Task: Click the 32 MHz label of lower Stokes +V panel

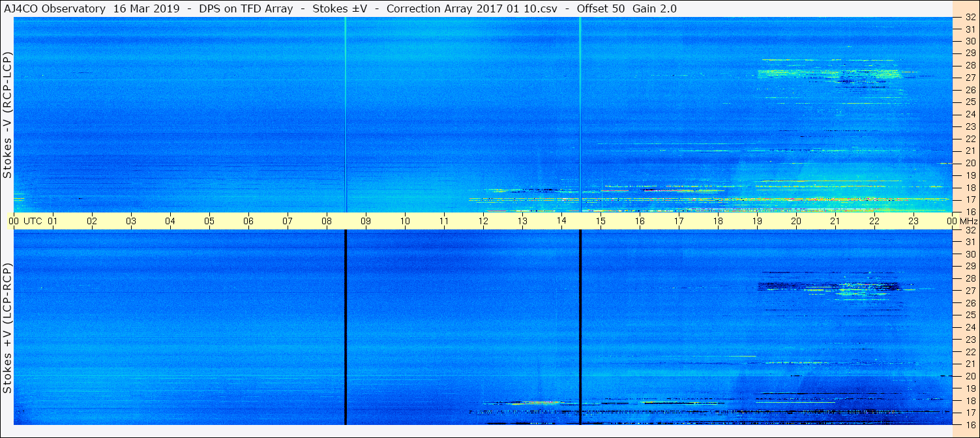Action: (x=970, y=230)
